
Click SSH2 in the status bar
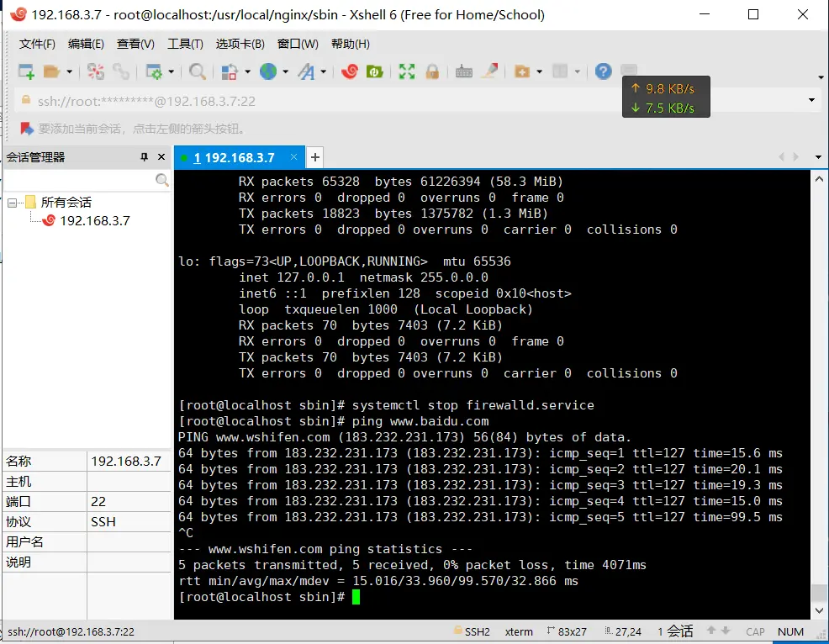(472, 631)
